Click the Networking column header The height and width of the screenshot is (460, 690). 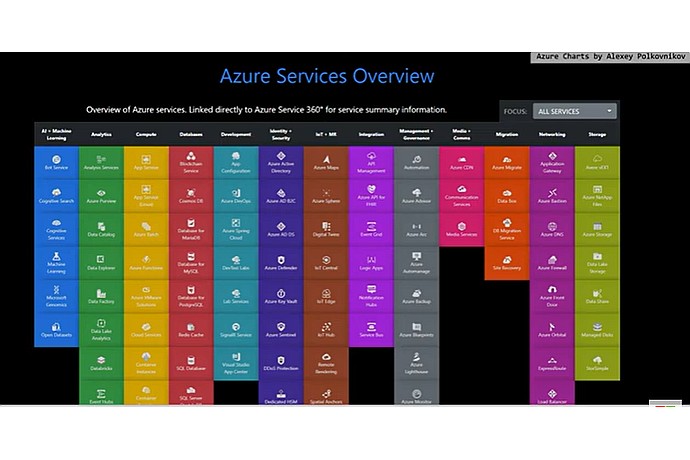click(552, 134)
